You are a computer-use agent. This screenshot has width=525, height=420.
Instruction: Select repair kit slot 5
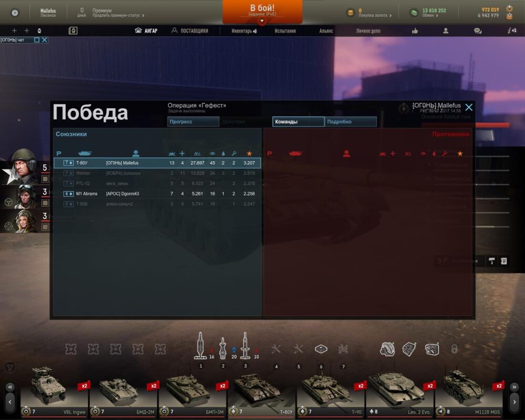click(298, 349)
